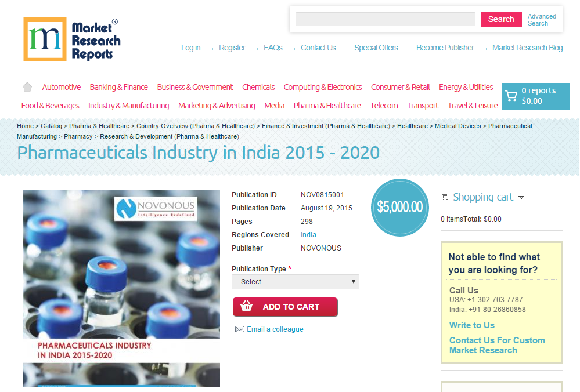Click Healthcare breadcrumb link

pyautogui.click(x=412, y=126)
